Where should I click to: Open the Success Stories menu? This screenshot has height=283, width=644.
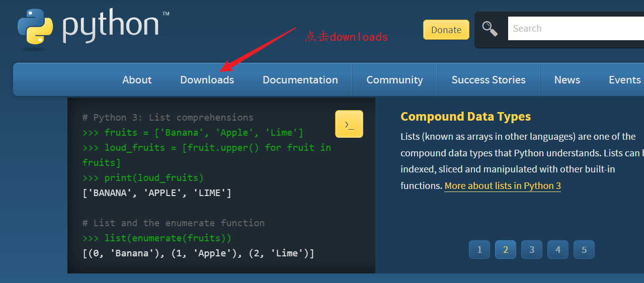[x=489, y=80]
